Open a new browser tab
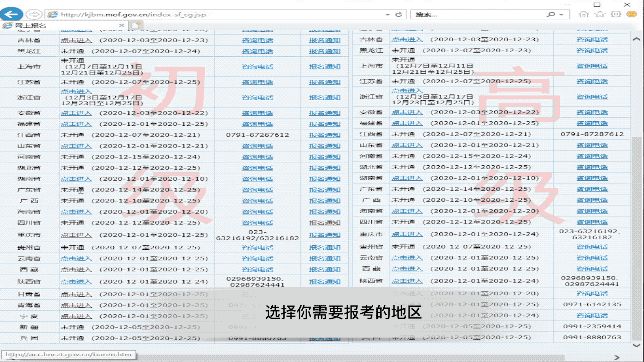 click(x=136, y=25)
